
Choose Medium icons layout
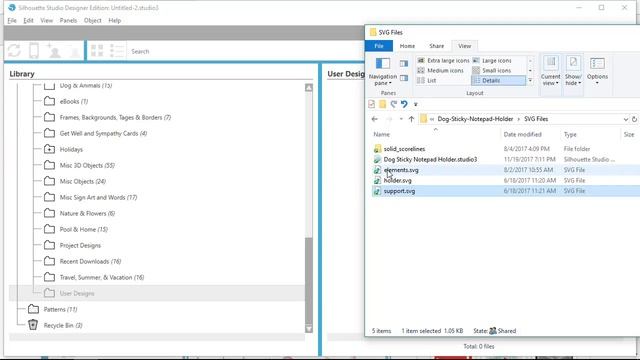(440, 71)
